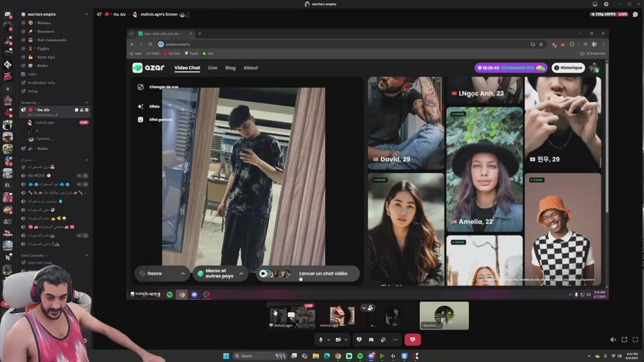
Task: Disconnect from the call with the red button
Action: click(x=413, y=339)
